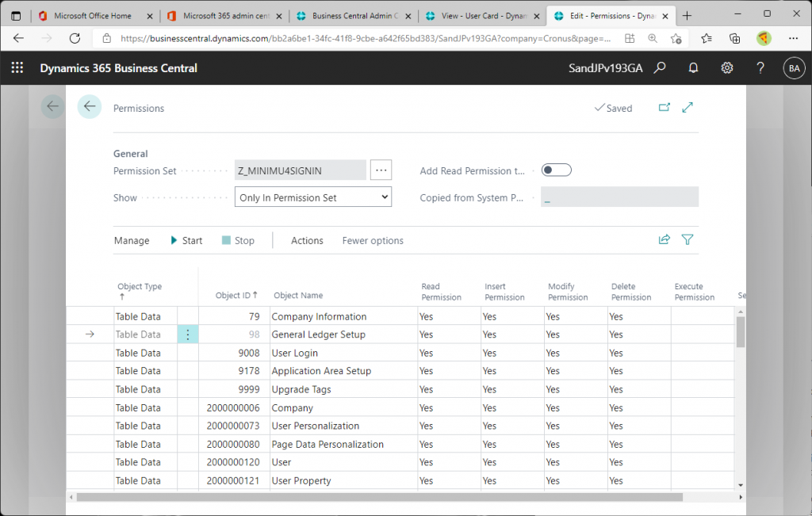Toggle the filter pane funnel icon
Viewport: 812px width, 516px height.
click(x=688, y=239)
